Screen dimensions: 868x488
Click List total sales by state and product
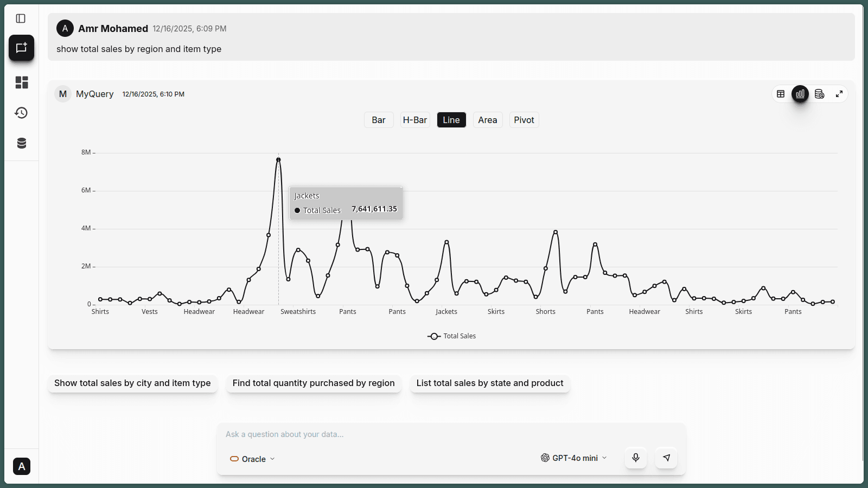(489, 383)
